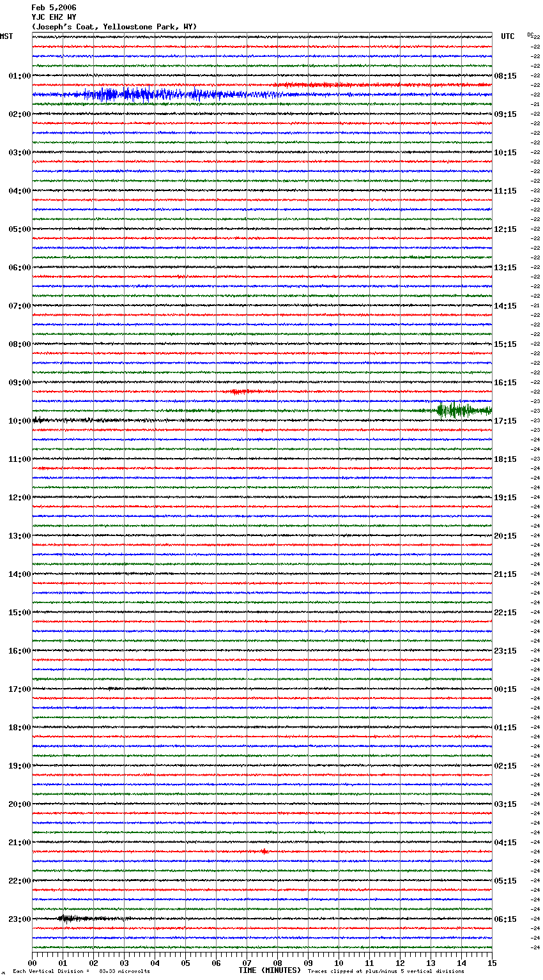Viewport: 543px width, 980px height.
Task: Select the 18:00 MST time label
Action: click(x=20, y=728)
